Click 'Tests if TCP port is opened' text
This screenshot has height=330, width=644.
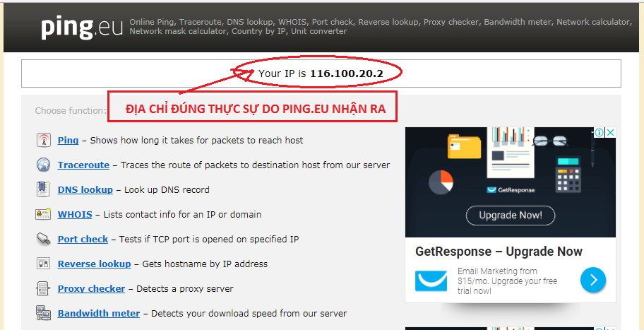208,239
